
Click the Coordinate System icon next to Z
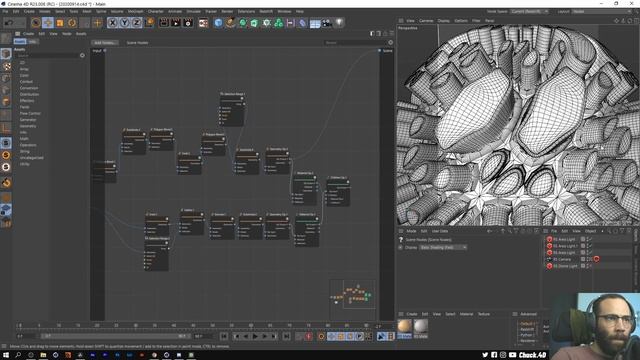(149, 22)
